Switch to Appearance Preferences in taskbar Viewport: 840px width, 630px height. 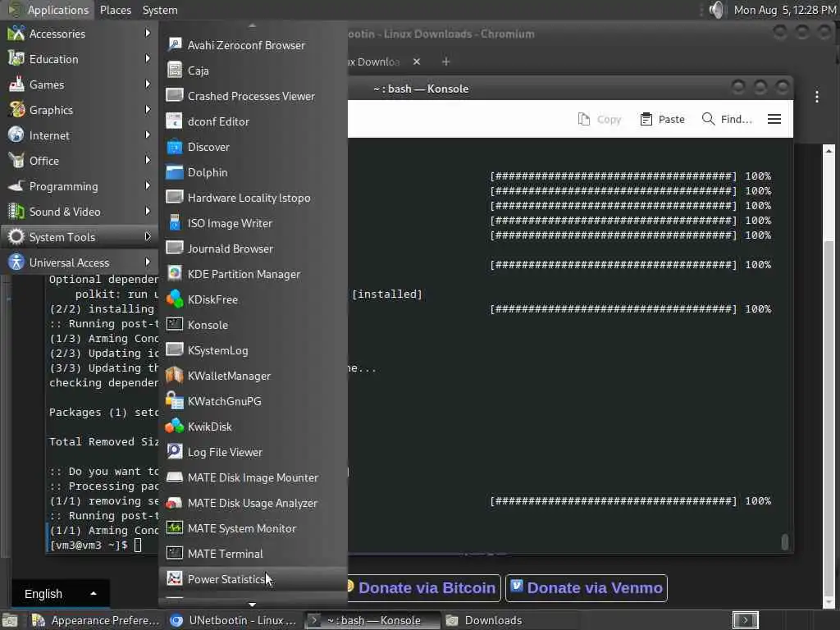tap(95, 620)
